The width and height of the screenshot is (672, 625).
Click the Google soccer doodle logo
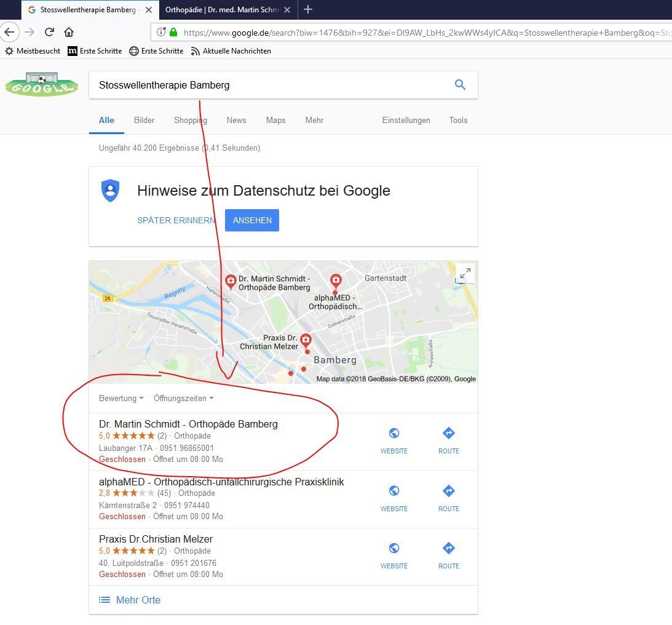point(42,84)
